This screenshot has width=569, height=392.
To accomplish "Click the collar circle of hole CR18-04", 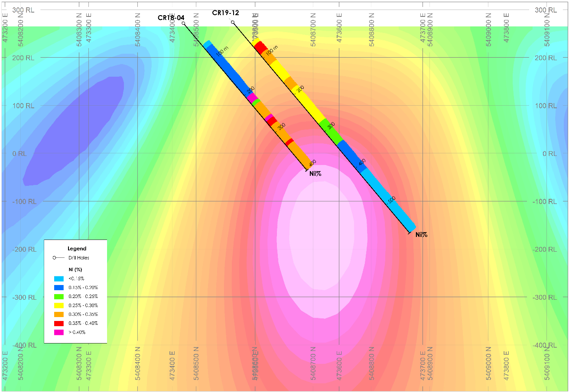I will click(183, 23).
